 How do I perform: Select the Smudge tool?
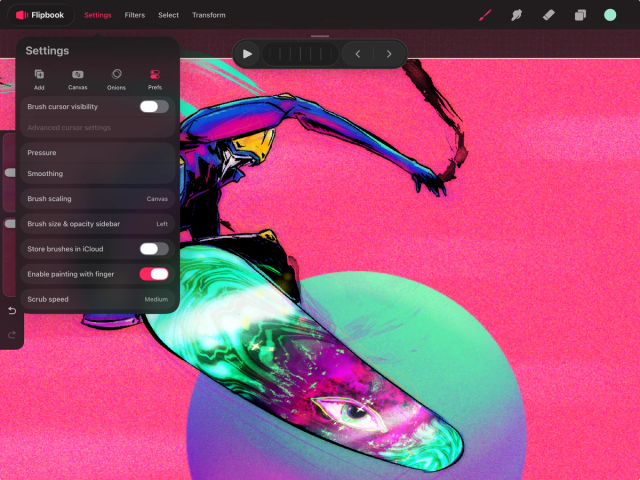[516, 16]
